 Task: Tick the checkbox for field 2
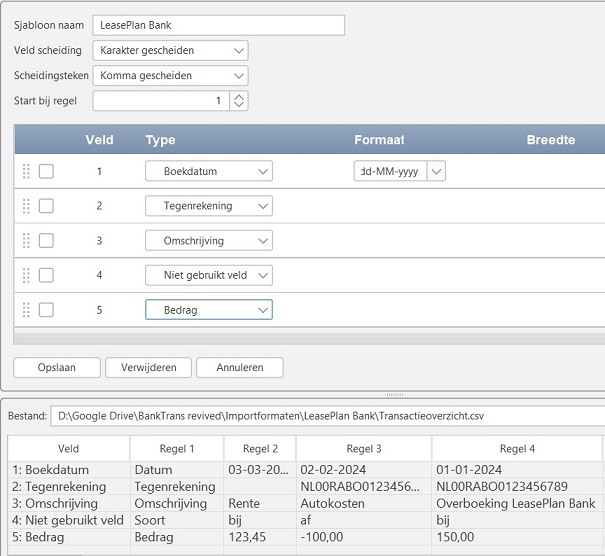tap(46, 206)
